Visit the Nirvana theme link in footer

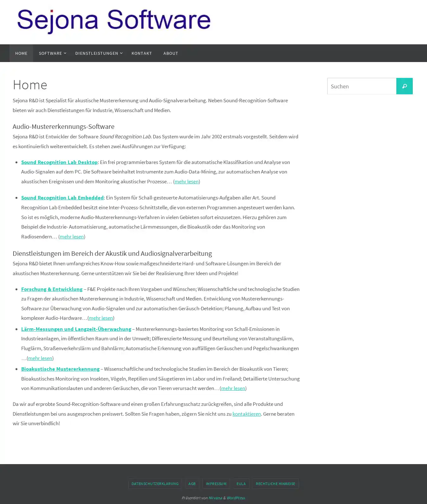[x=215, y=498]
